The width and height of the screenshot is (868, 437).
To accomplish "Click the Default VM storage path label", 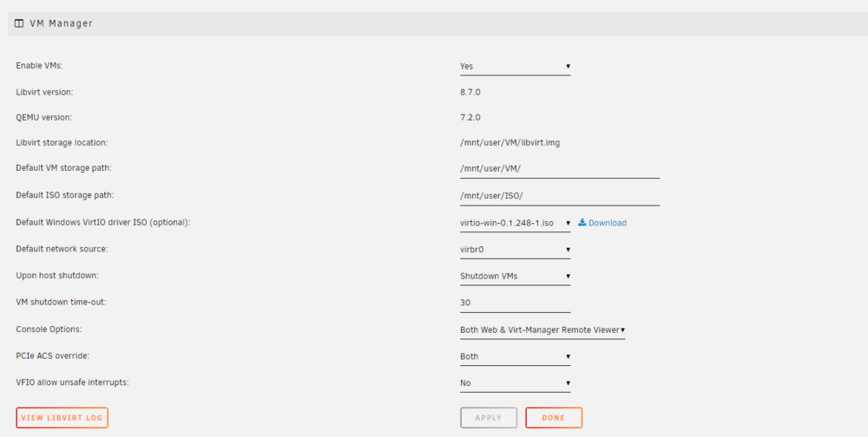I will [x=63, y=167].
